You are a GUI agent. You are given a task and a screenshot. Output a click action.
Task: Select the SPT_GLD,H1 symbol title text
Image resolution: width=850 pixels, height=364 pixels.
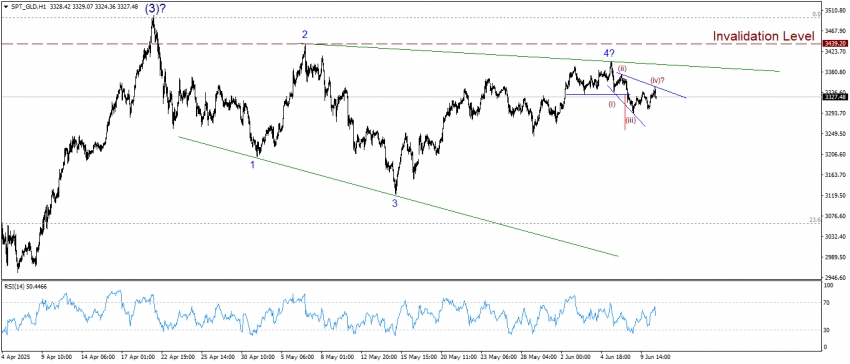(29, 5)
